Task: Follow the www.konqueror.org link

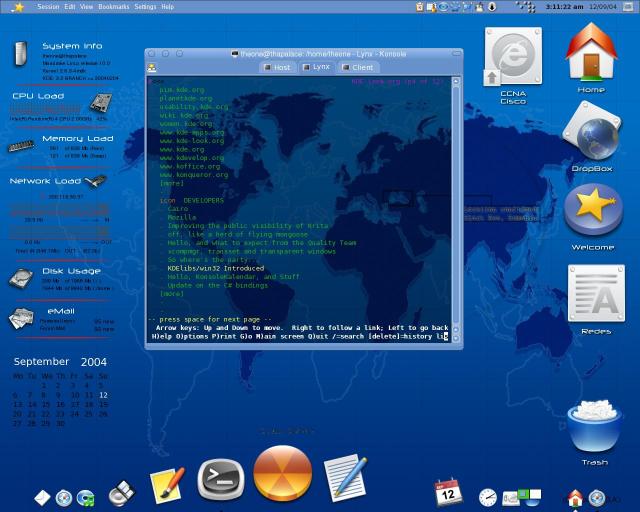Action: click(x=194, y=175)
